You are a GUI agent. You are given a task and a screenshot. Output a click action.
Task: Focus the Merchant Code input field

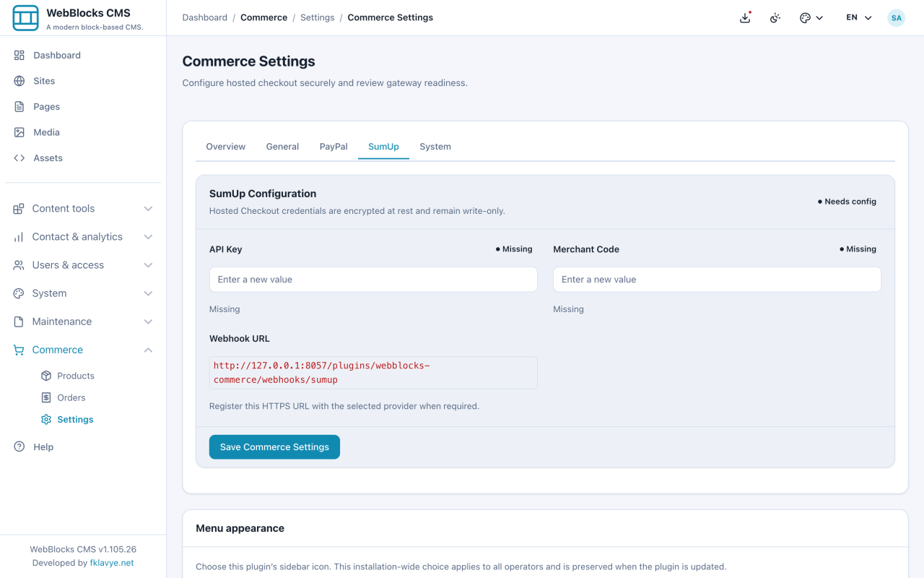(x=717, y=280)
